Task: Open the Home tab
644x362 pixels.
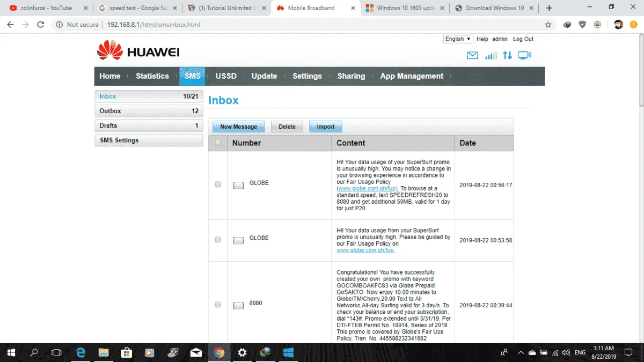Action: pyautogui.click(x=110, y=76)
